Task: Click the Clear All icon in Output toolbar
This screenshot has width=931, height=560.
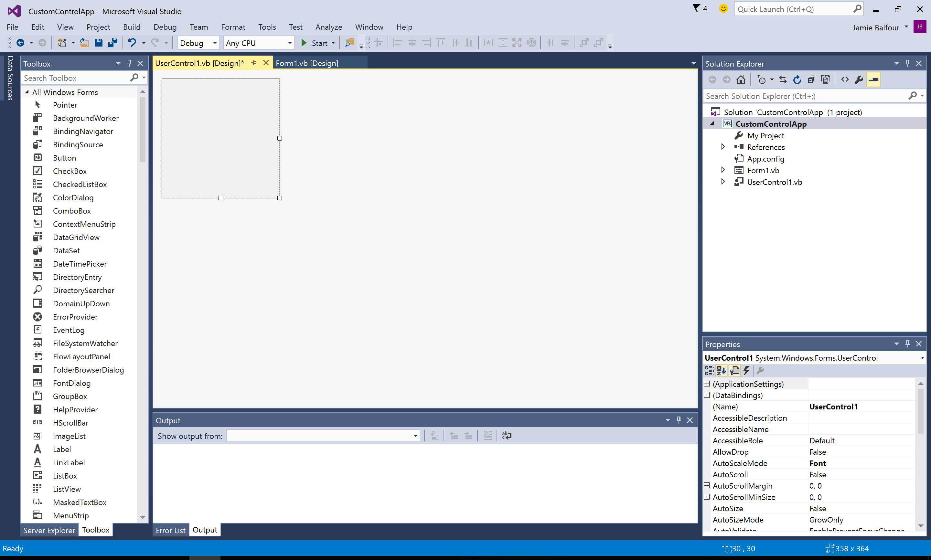Action: pyautogui.click(x=487, y=436)
